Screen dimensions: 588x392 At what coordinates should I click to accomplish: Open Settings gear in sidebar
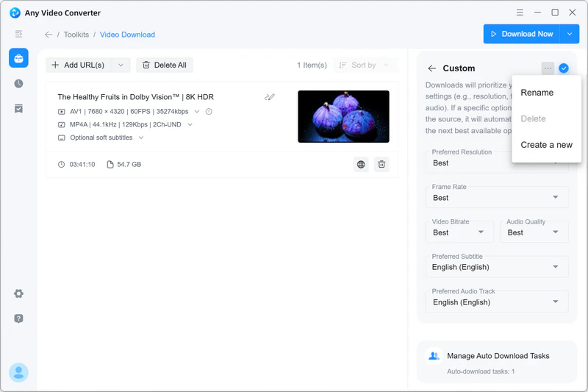(19, 293)
